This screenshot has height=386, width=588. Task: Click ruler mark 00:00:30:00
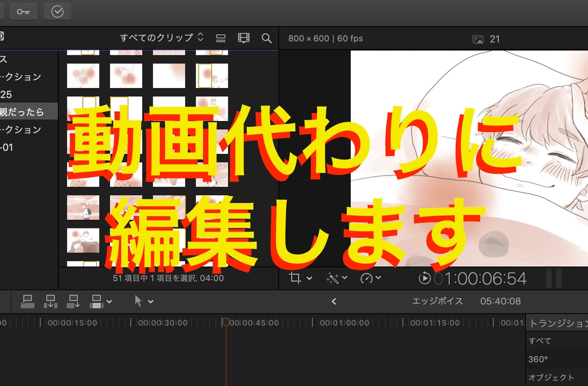163,323
